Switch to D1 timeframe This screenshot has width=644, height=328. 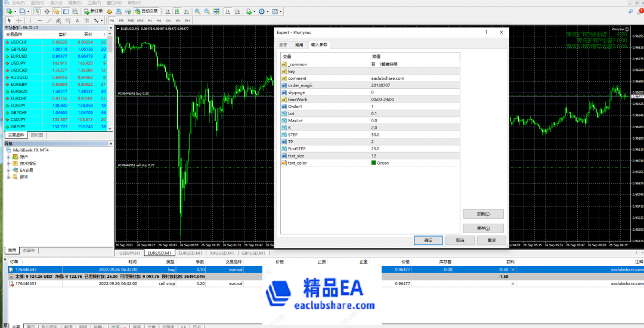tap(168, 20)
